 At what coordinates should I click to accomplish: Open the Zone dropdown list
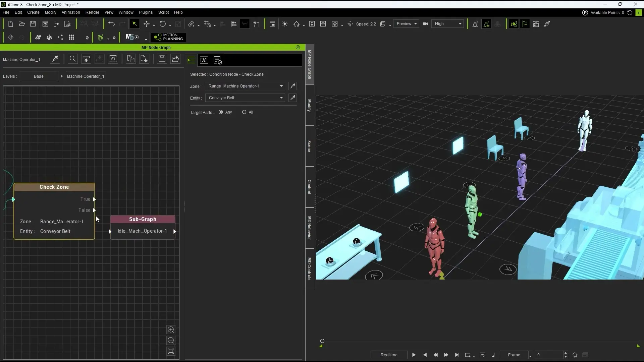coord(281,86)
